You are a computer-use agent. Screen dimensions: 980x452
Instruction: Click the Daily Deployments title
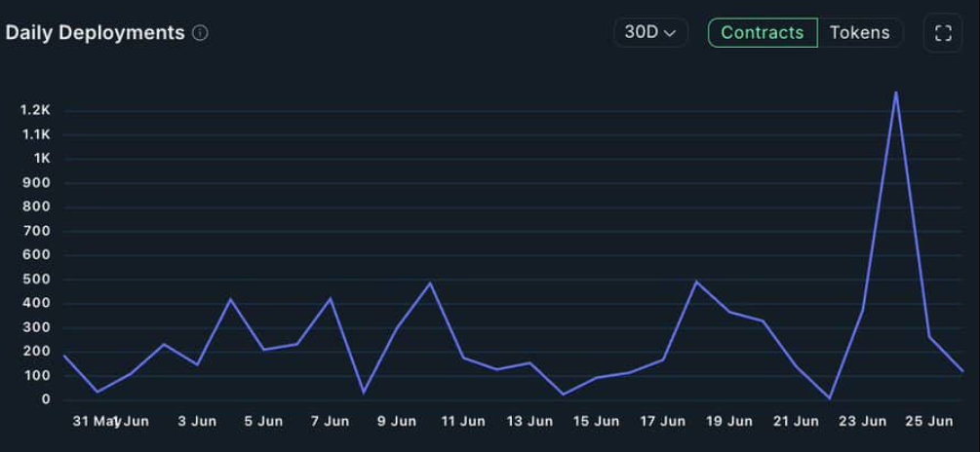(x=95, y=33)
